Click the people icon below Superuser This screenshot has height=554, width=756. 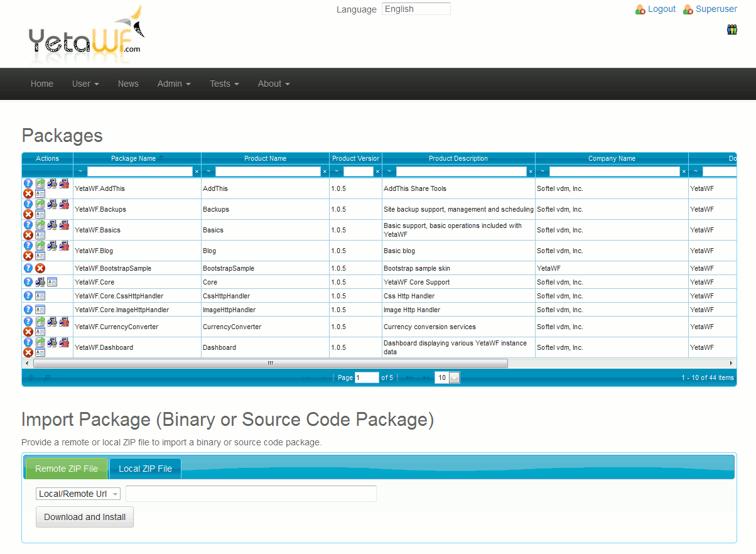click(732, 30)
